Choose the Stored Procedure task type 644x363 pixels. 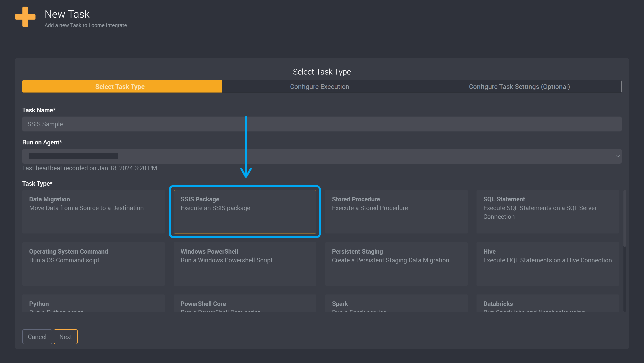click(396, 212)
